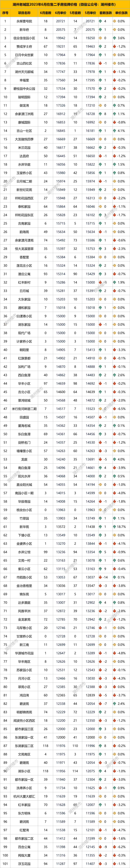
Task: Select the project name 潜庄公寓
Action: [24, 274]
